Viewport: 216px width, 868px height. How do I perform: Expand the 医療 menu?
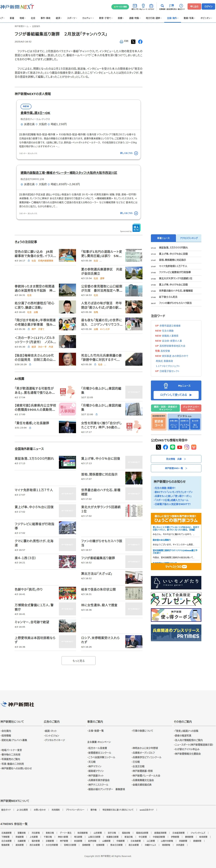(x=121, y=18)
